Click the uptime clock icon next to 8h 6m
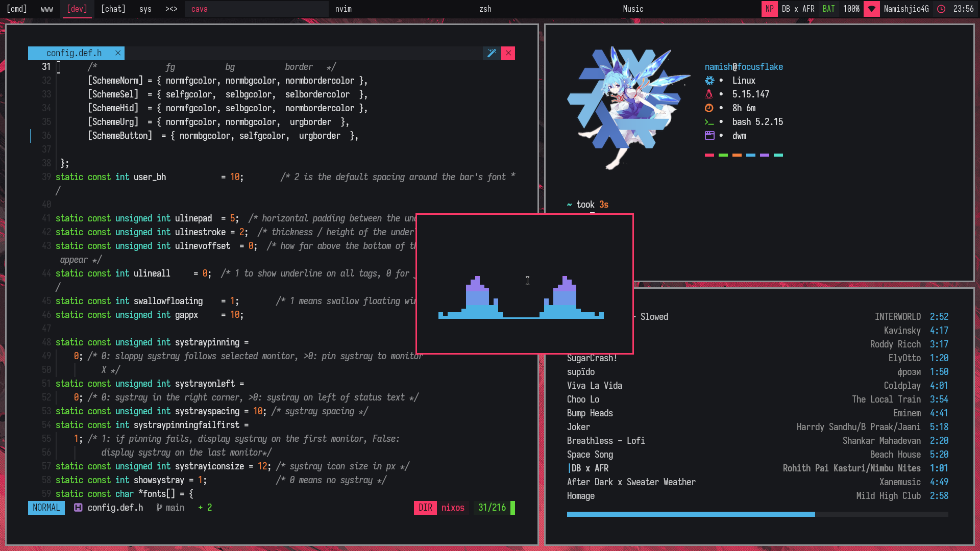Screen dimensions: 980x551 coord(709,108)
